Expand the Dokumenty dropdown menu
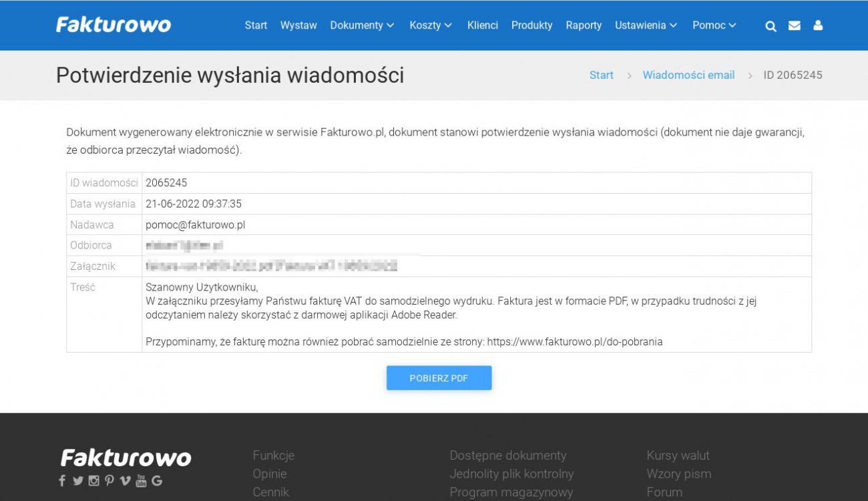Image resolution: width=868 pixels, height=501 pixels. coord(362,25)
